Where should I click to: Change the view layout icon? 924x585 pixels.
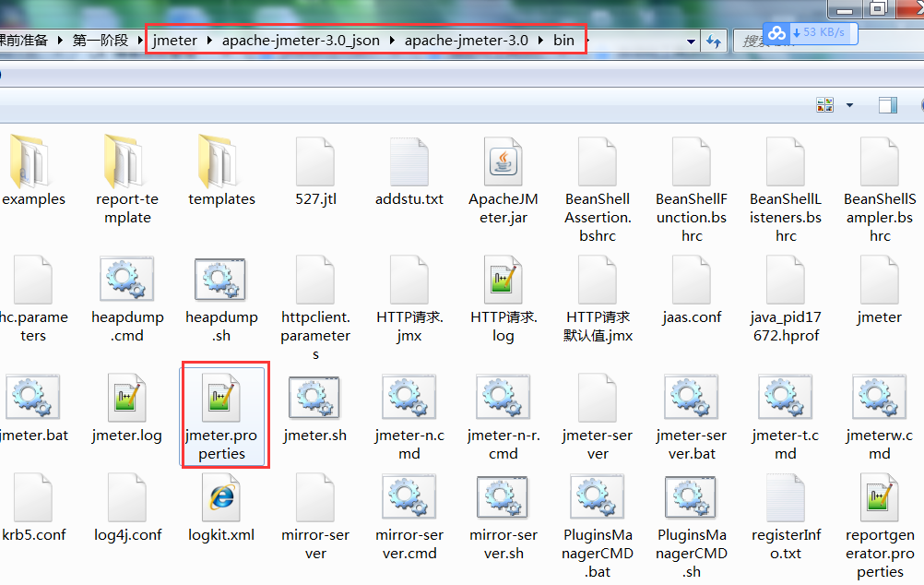(x=825, y=105)
